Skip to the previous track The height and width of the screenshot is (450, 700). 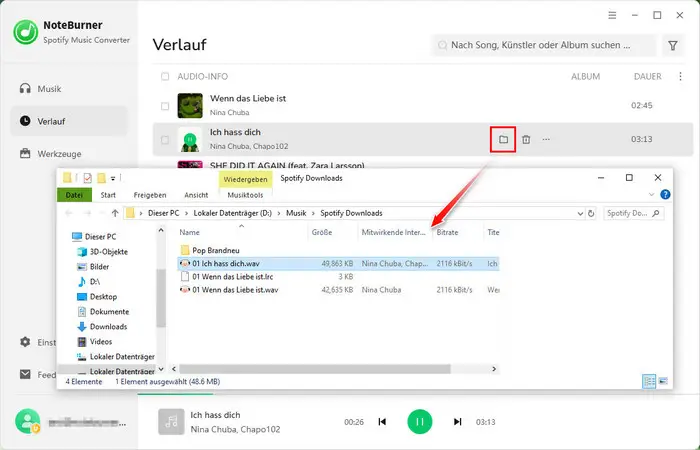coord(382,421)
